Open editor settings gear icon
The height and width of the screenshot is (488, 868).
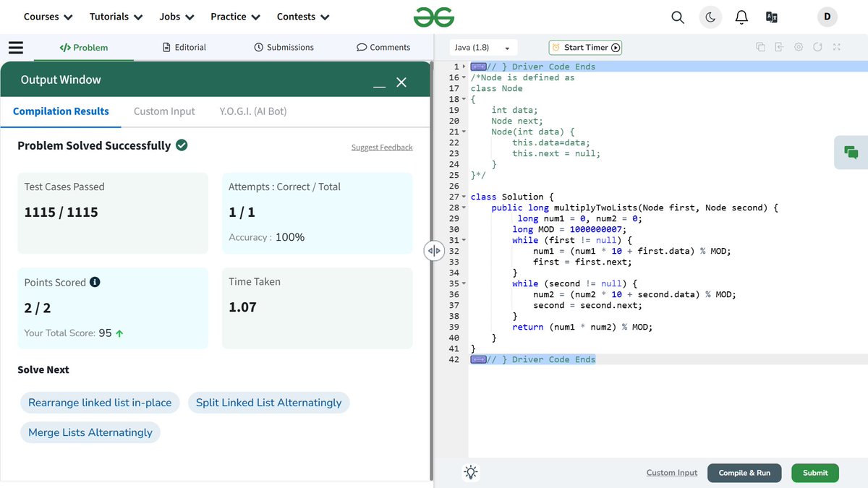click(799, 47)
